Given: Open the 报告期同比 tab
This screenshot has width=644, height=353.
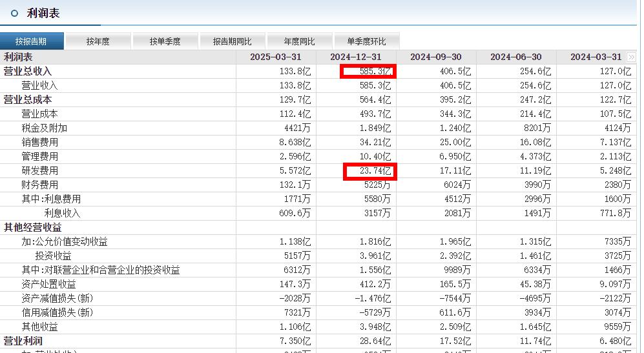Looking at the screenshot, I should click(232, 41).
